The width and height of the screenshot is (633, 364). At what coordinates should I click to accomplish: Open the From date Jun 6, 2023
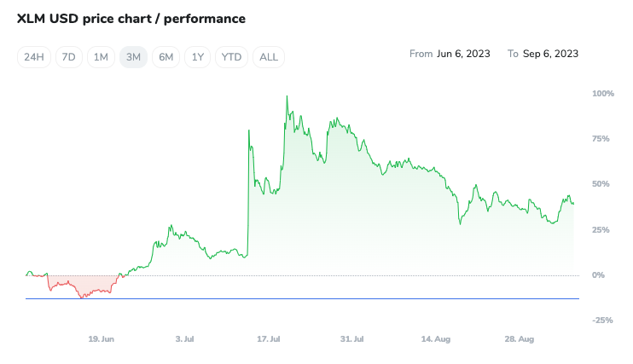tap(462, 54)
